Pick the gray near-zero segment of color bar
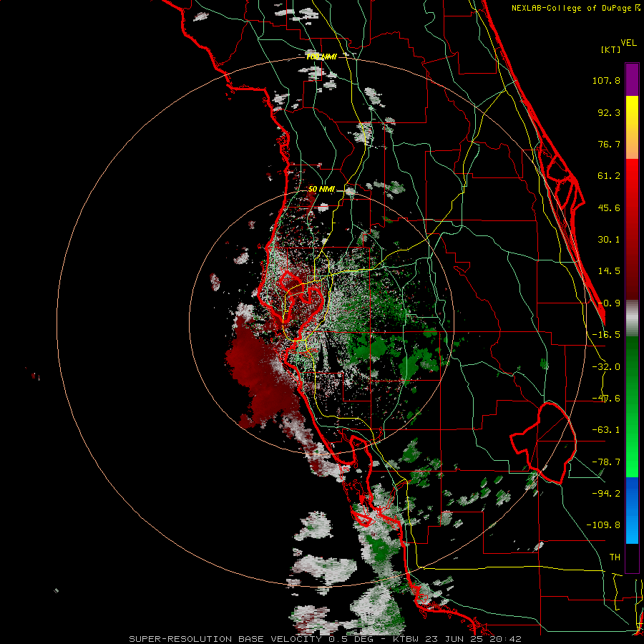This screenshot has height=644, width=644. pos(632,318)
